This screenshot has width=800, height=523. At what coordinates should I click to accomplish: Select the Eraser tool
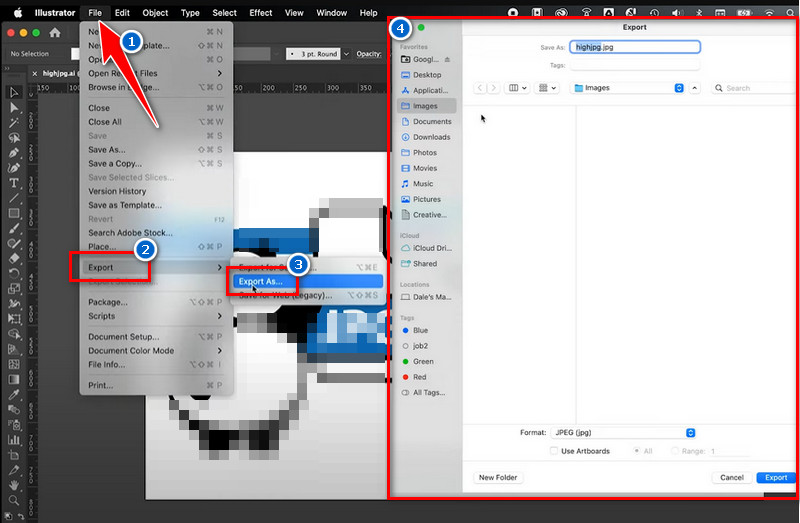[14, 258]
